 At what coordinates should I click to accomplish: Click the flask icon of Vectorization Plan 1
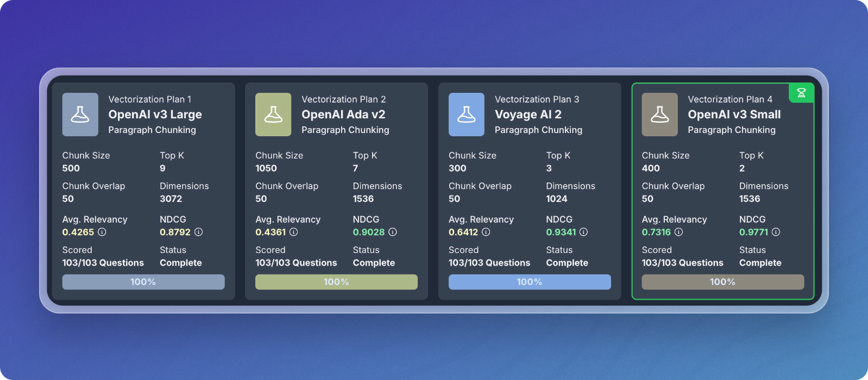coord(80,115)
